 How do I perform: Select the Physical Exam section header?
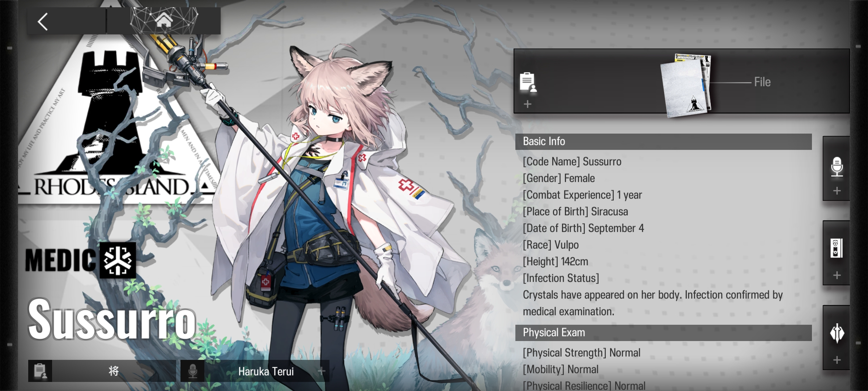pyautogui.click(x=663, y=333)
